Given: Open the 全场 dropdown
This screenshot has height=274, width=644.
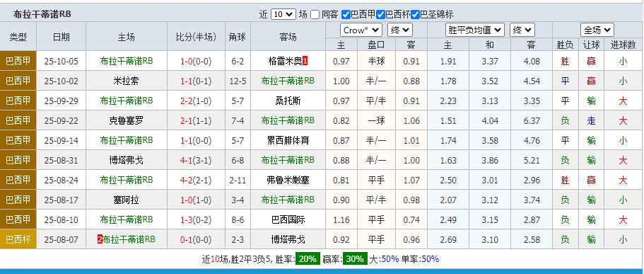Looking at the screenshot, I should click(x=597, y=30).
